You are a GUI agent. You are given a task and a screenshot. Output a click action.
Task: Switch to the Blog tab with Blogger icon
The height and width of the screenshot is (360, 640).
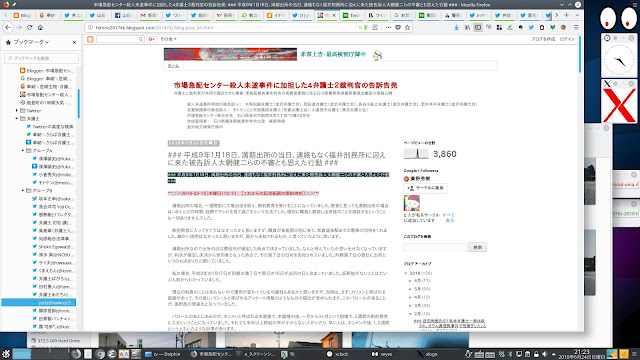23,15
